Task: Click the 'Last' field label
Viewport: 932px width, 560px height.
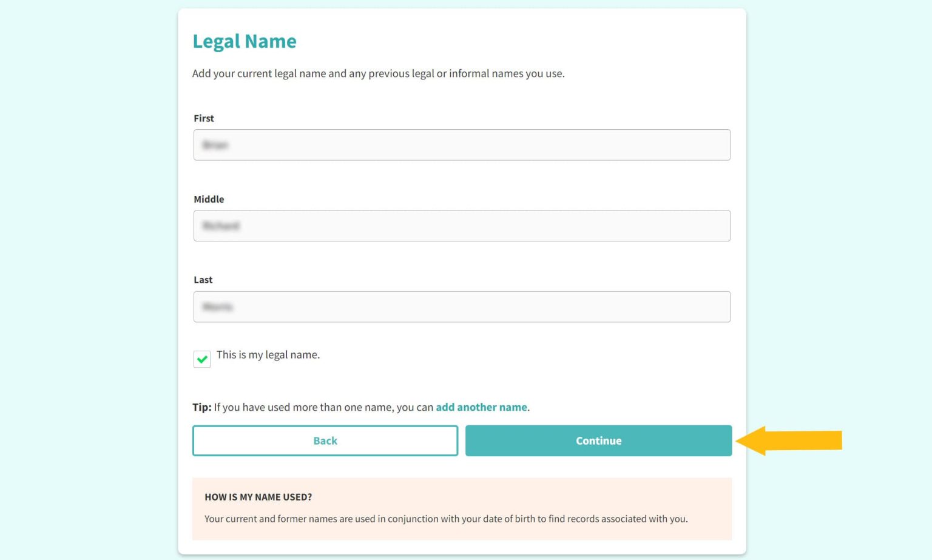Action: tap(203, 280)
